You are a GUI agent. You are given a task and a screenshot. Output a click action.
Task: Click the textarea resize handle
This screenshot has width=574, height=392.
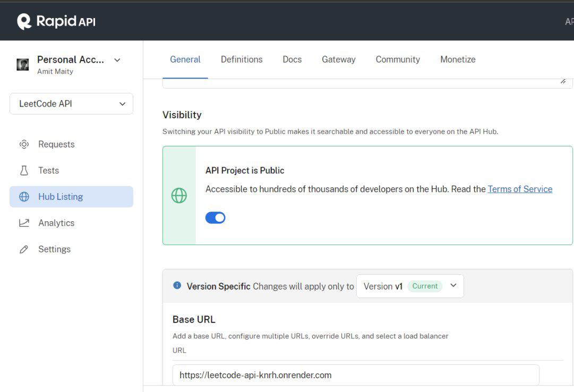point(563,81)
